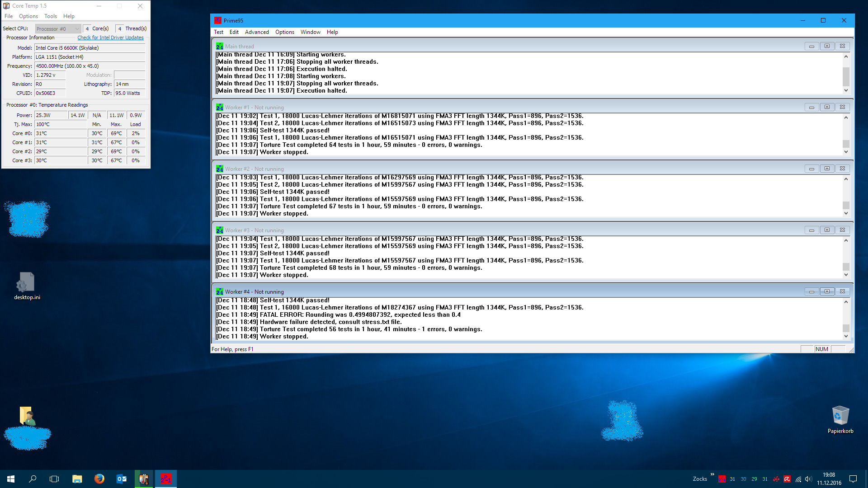Click the Main thread scrollbar thumb
The height and width of the screenshot is (488, 868).
click(846, 76)
